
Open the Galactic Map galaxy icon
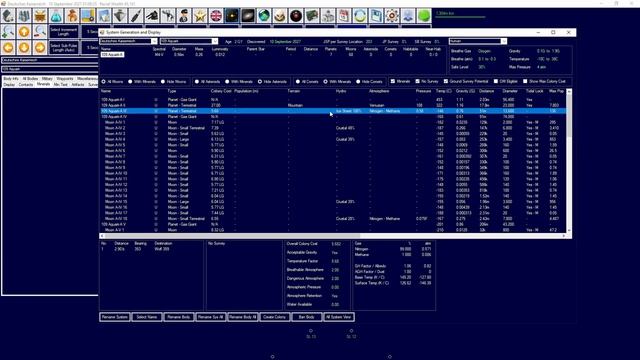[248, 16]
